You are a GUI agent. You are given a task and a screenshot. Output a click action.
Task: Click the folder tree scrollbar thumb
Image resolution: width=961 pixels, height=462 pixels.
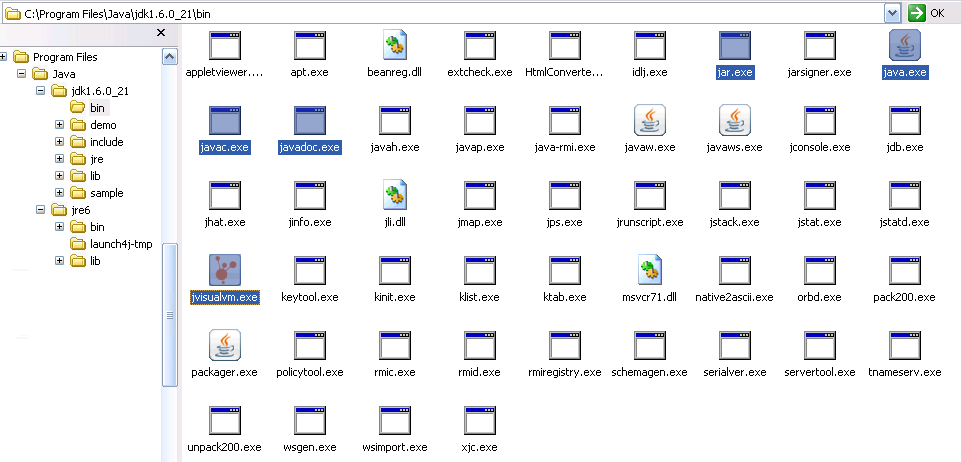(x=170, y=315)
